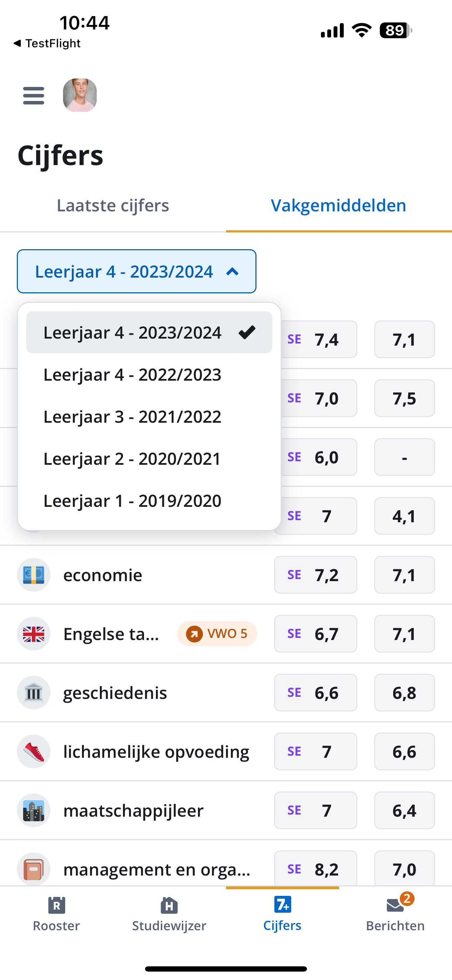Go back to TestFlight
The width and height of the screenshot is (452, 980).
[x=47, y=43]
